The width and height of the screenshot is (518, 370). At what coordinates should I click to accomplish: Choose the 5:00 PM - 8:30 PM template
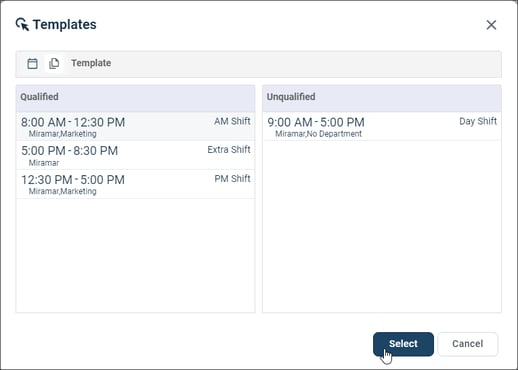pyautogui.click(x=135, y=155)
